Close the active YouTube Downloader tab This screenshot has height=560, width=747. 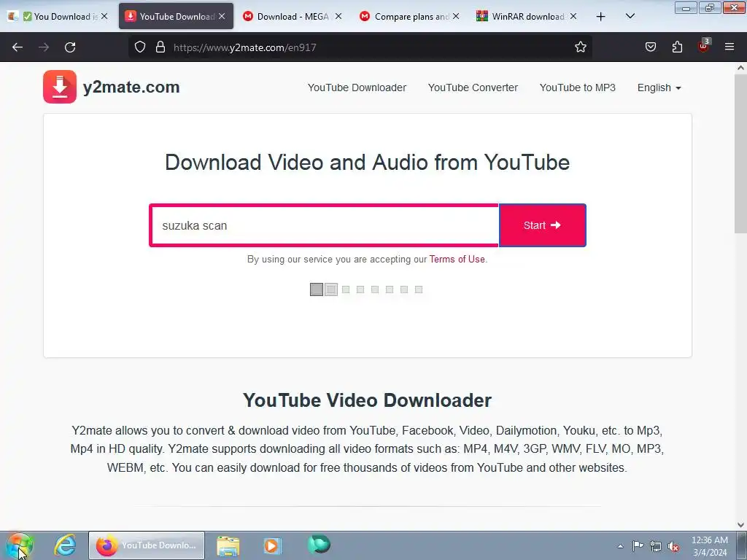point(222,16)
